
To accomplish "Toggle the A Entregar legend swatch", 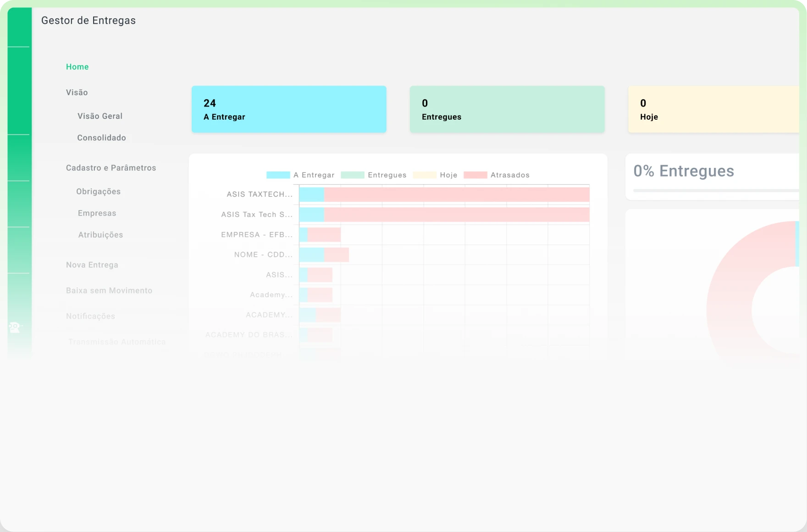I will pos(278,175).
